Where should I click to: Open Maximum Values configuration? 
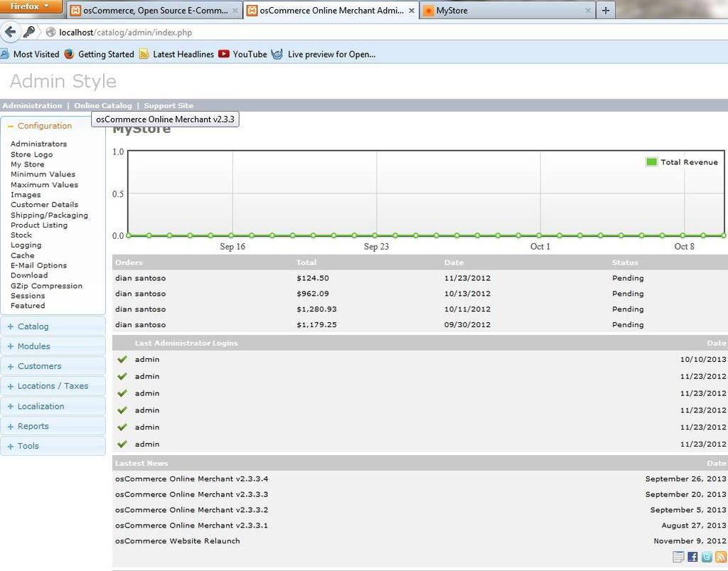point(44,184)
